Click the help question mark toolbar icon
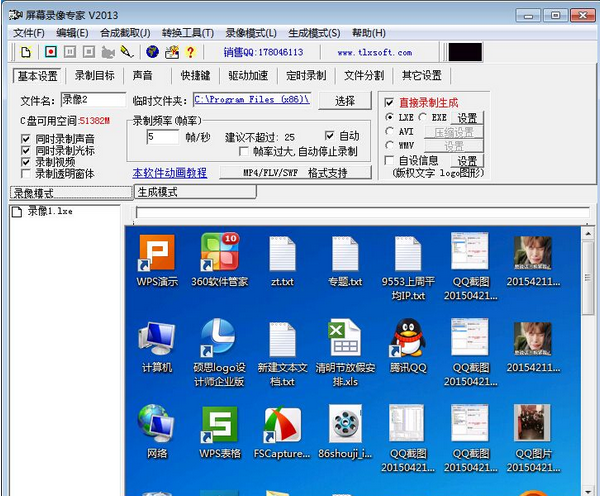The image size is (600, 496). point(190,52)
